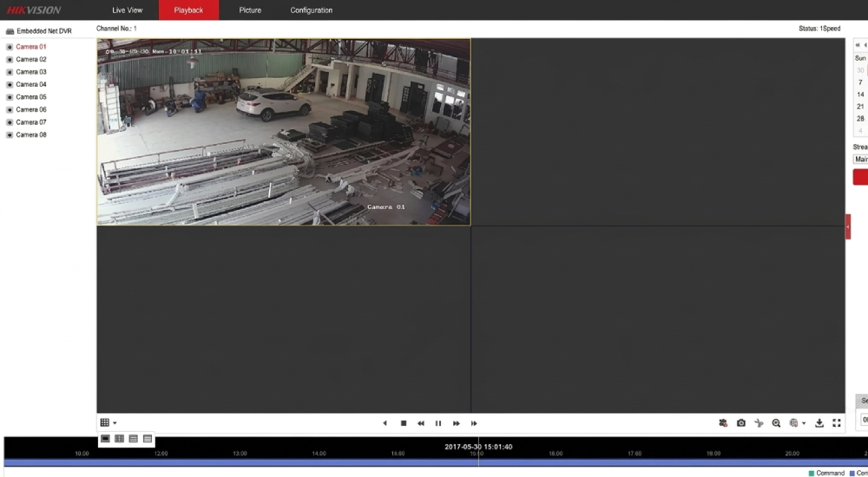868x477 pixels.
Task: Click the Channel No.: 1 label
Action: (116, 29)
